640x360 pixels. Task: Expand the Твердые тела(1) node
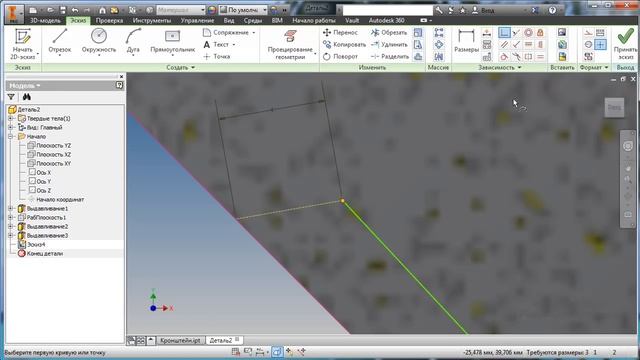[11, 118]
